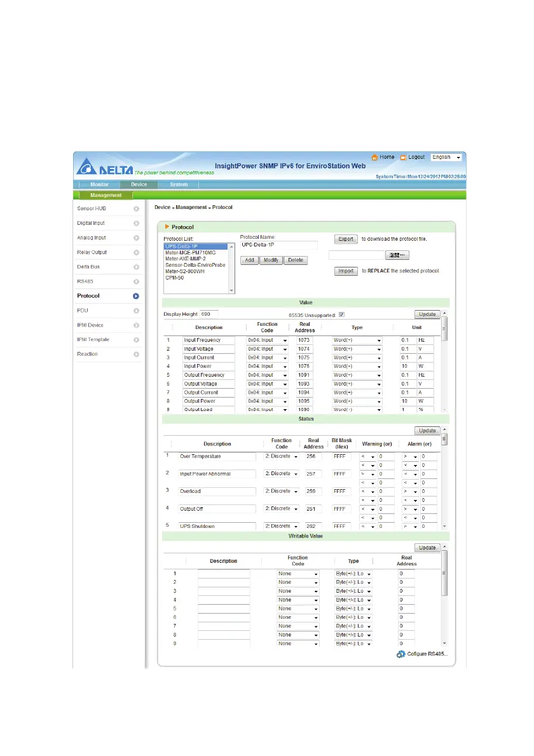Toggle the 65535 Unsupported checkbox
534x756 pixels.
tap(341, 315)
